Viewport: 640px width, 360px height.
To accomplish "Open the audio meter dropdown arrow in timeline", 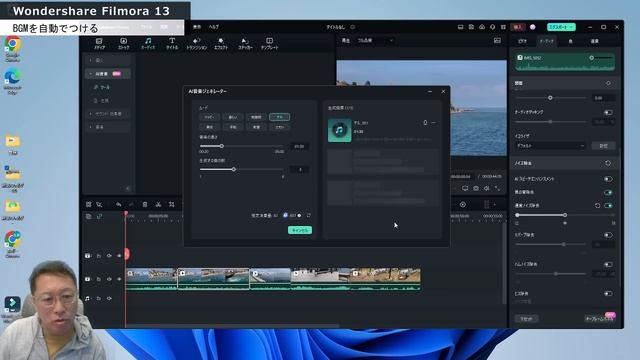I will point(495,204).
